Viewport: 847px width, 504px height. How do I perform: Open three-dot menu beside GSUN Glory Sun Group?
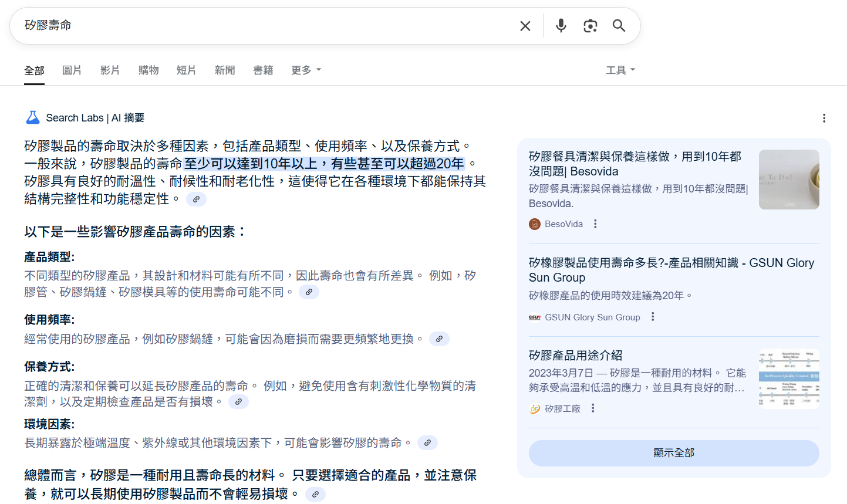pos(653,317)
